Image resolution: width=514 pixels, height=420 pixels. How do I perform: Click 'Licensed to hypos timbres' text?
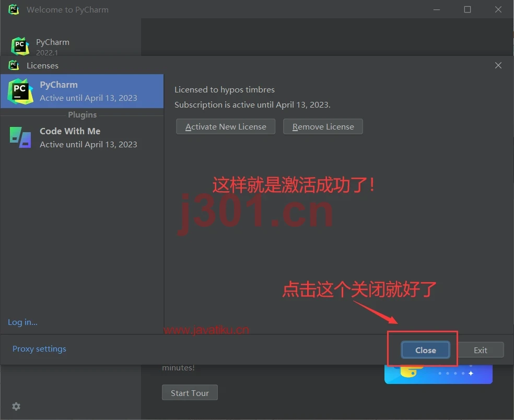225,89
